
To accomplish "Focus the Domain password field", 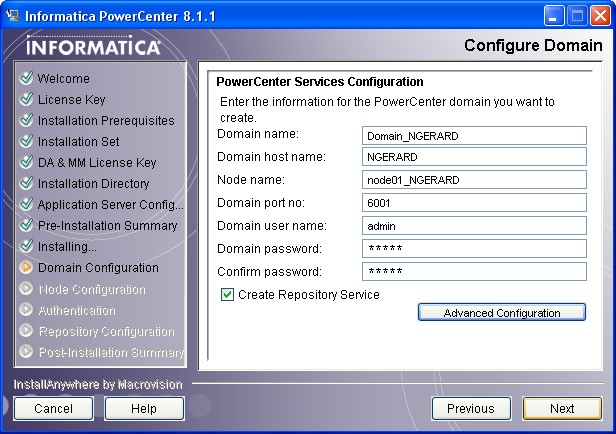I will pos(474,249).
